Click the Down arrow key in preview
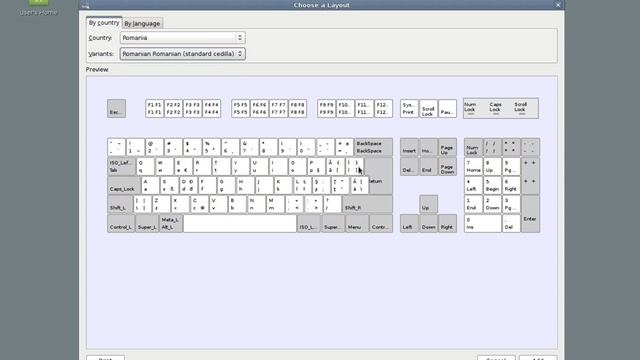The width and height of the screenshot is (640, 360). click(428, 224)
